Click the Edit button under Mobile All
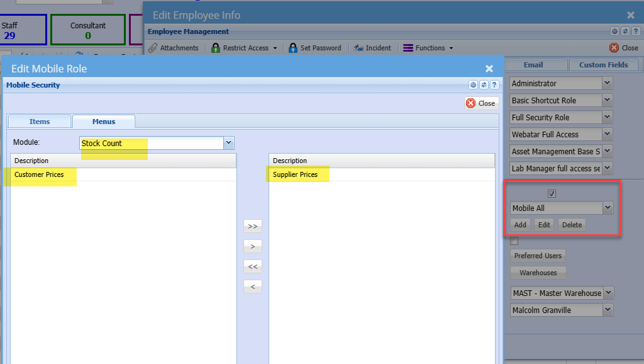 click(x=544, y=225)
